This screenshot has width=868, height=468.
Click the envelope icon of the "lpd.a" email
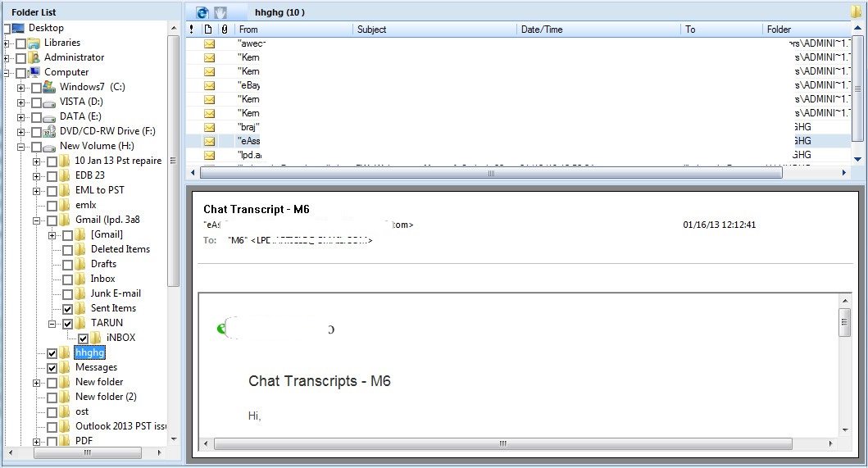click(x=209, y=155)
